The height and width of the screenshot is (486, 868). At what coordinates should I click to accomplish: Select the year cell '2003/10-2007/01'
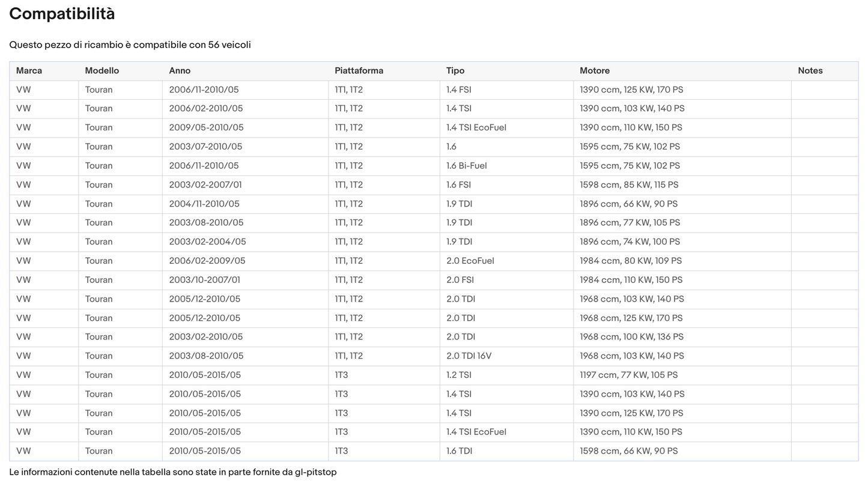(204, 280)
